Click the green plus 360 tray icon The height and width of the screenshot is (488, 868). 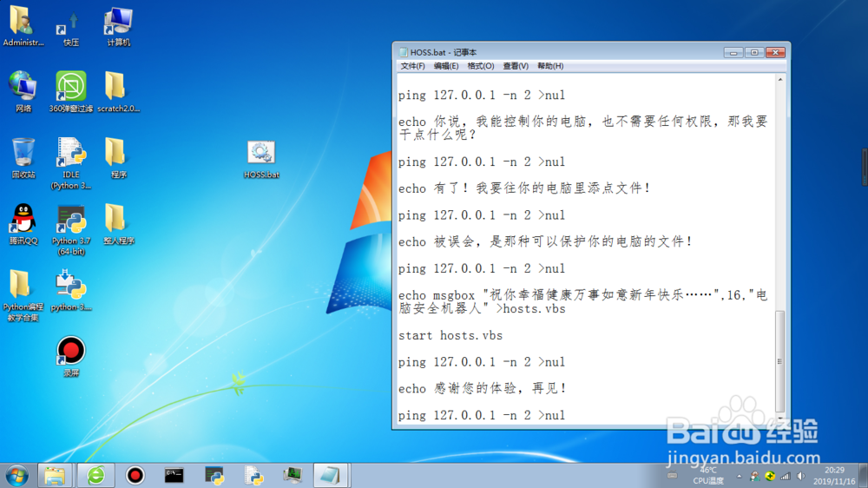[770, 476]
